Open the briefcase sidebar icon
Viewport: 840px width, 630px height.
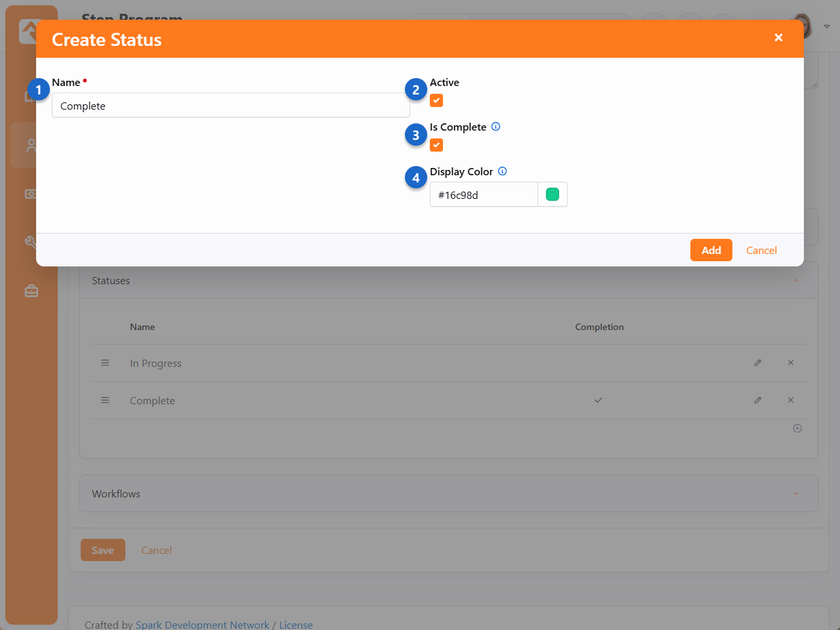[x=31, y=291]
